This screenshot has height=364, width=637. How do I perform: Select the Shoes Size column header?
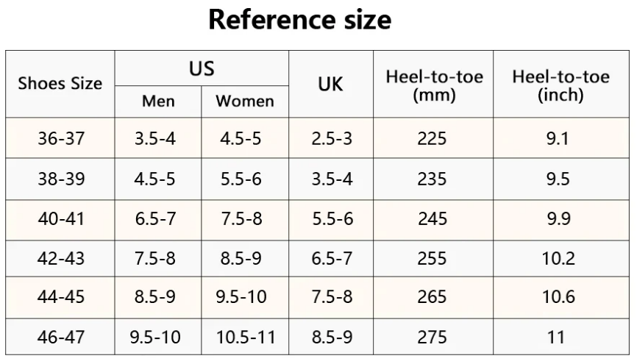pos(60,84)
